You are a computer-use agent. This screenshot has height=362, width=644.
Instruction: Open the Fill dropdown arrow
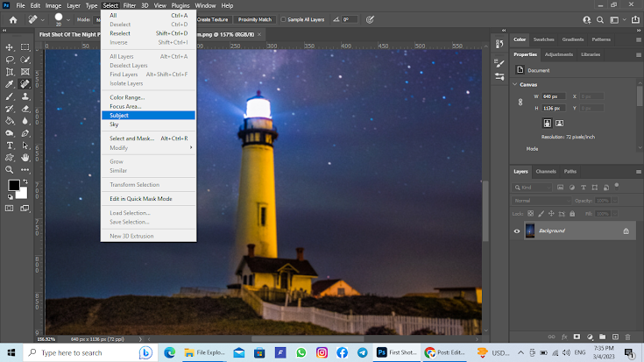coord(615,214)
